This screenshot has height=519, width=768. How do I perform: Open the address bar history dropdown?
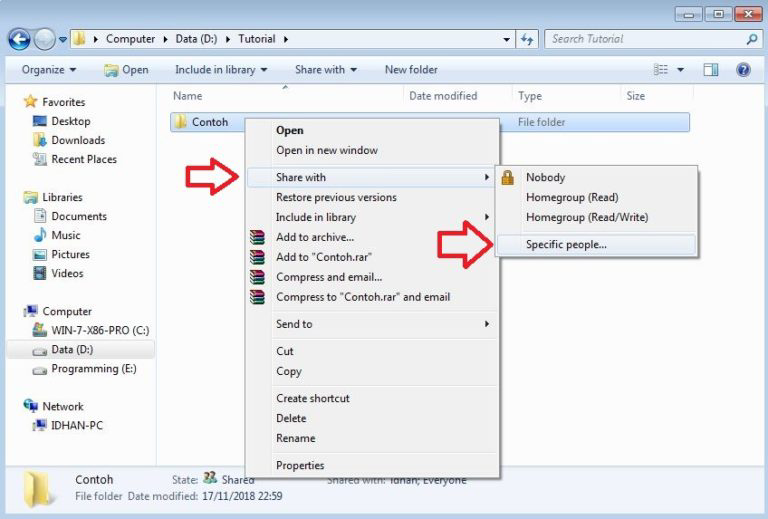506,39
